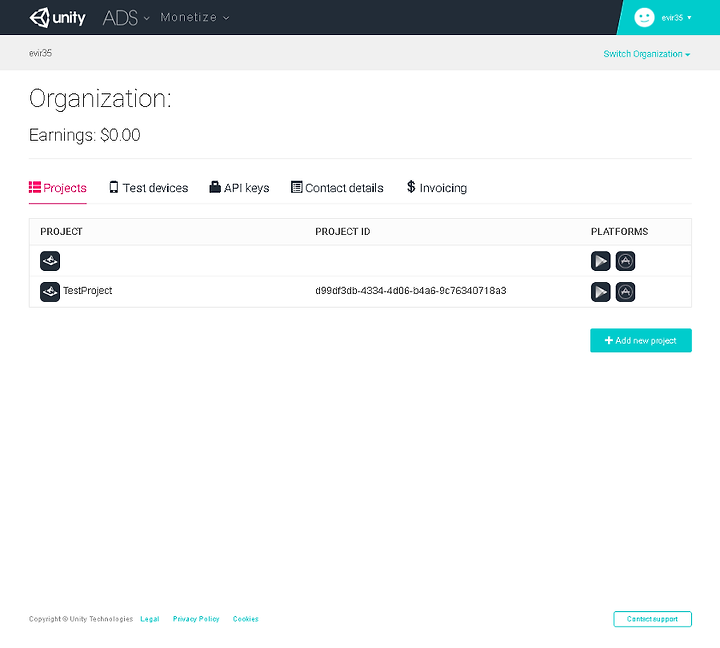
Task: Click Google Play icon in unnamed project row
Action: point(601,261)
